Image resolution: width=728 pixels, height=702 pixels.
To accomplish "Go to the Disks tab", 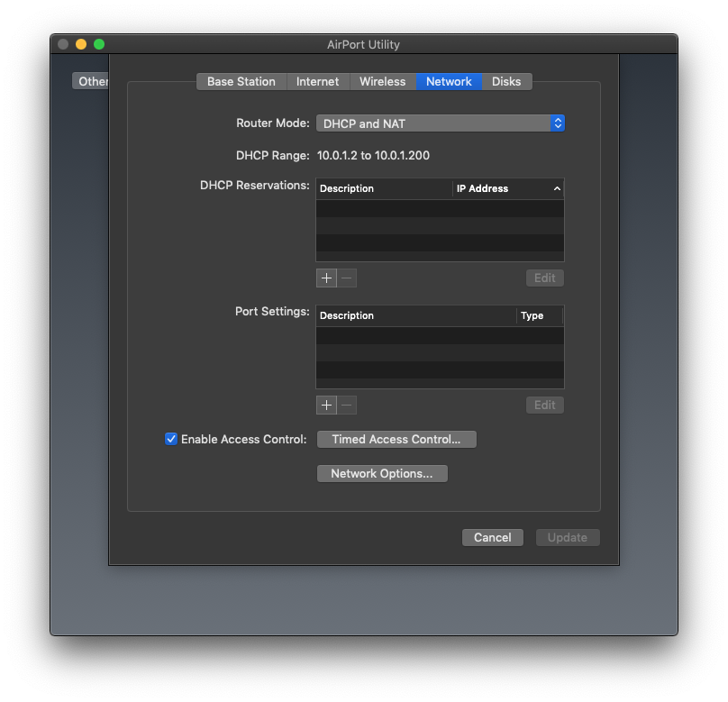I will point(506,82).
